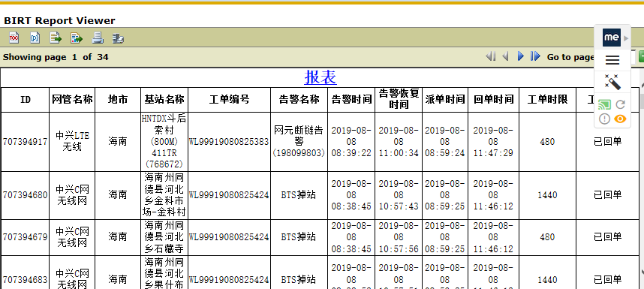The image size is (644, 289).
Task: Open the run report with parameters icon
Action: click(x=35, y=38)
